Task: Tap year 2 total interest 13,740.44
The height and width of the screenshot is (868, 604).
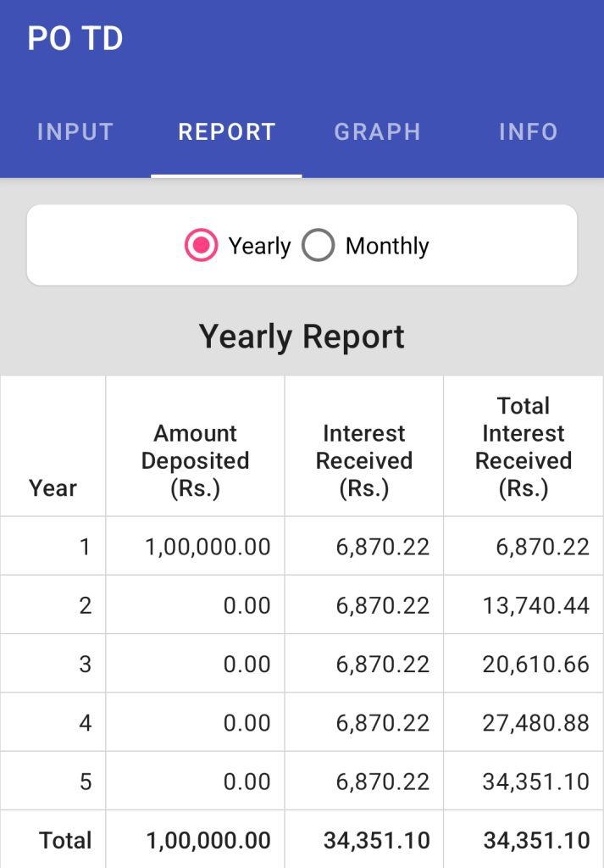Action: point(535,605)
